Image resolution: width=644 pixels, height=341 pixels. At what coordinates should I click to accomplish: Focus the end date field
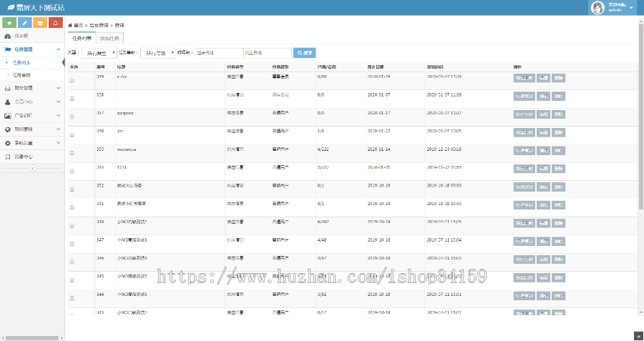(x=268, y=53)
